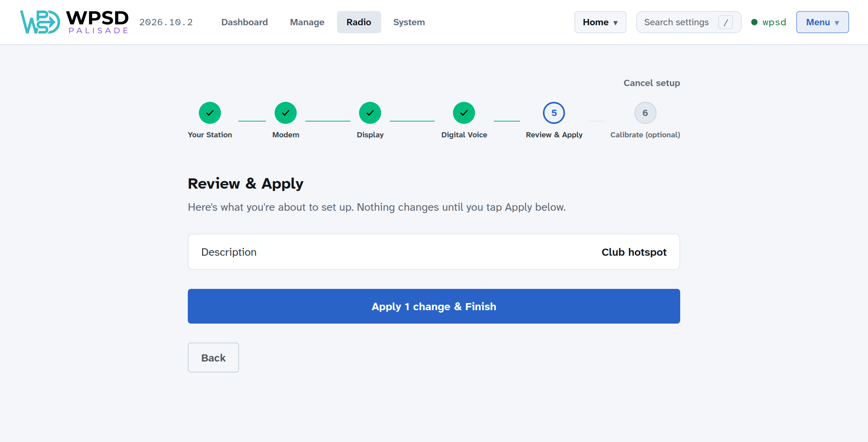Click the wpsd hostname label

[774, 22]
